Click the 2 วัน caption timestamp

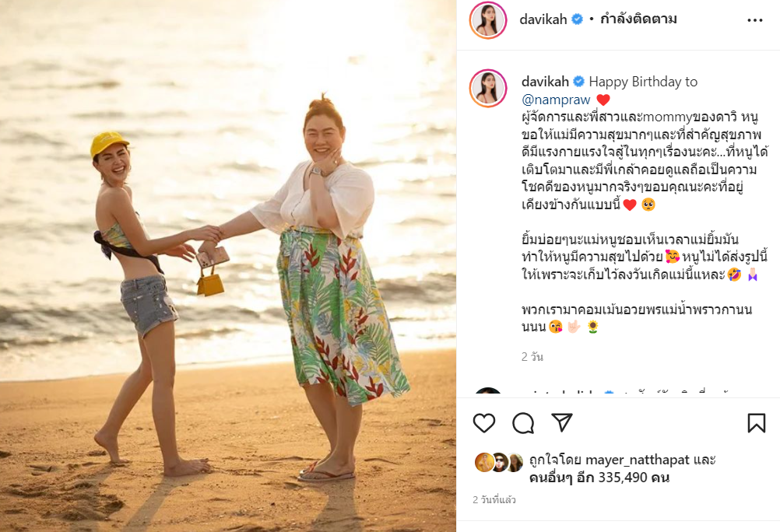[x=532, y=357]
